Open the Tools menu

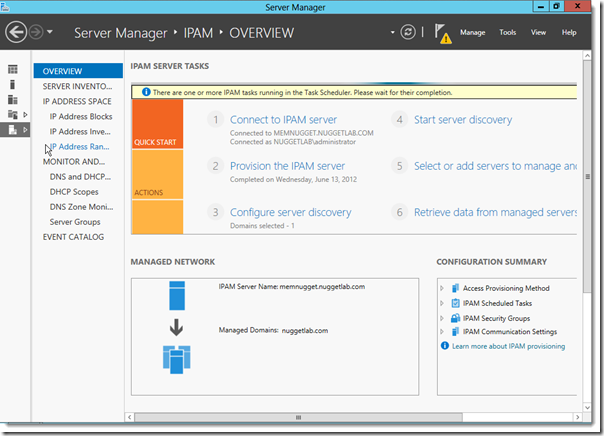(507, 32)
